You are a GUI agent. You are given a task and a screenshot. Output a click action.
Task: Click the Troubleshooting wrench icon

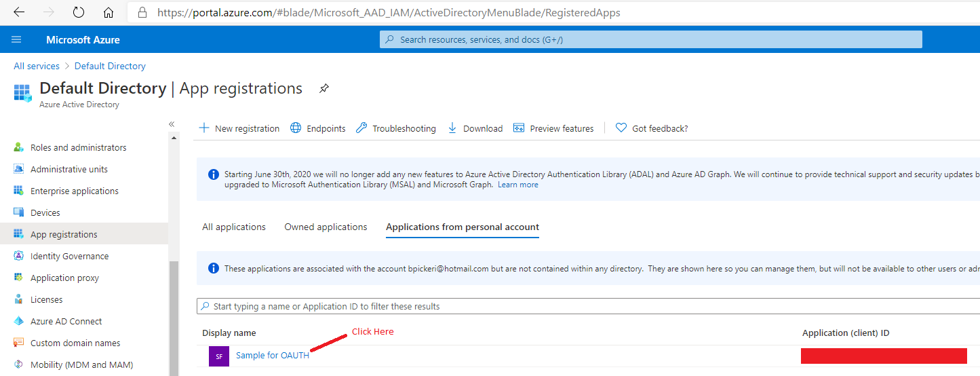361,128
